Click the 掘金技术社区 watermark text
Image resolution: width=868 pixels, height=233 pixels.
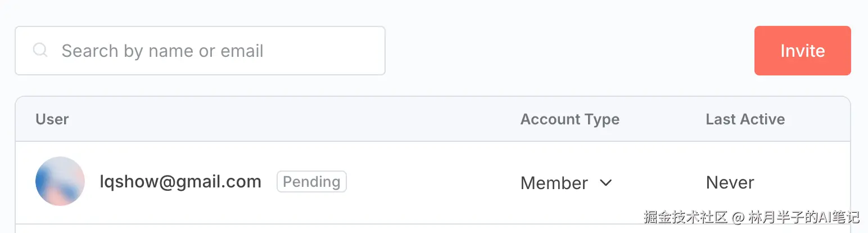coord(686,217)
